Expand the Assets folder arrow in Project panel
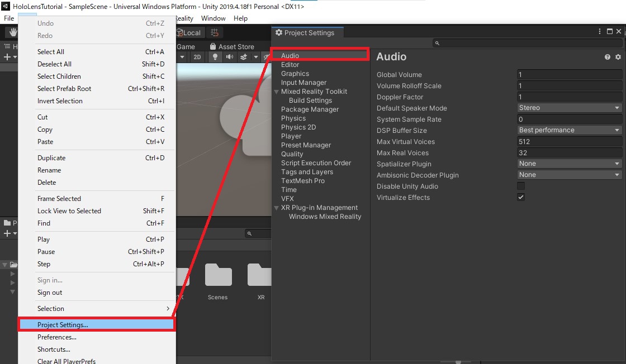The image size is (626, 364). coord(5,265)
